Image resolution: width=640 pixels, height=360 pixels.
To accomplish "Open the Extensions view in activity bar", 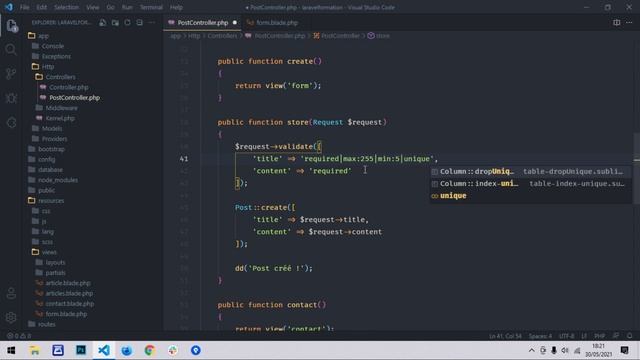I will point(11,122).
